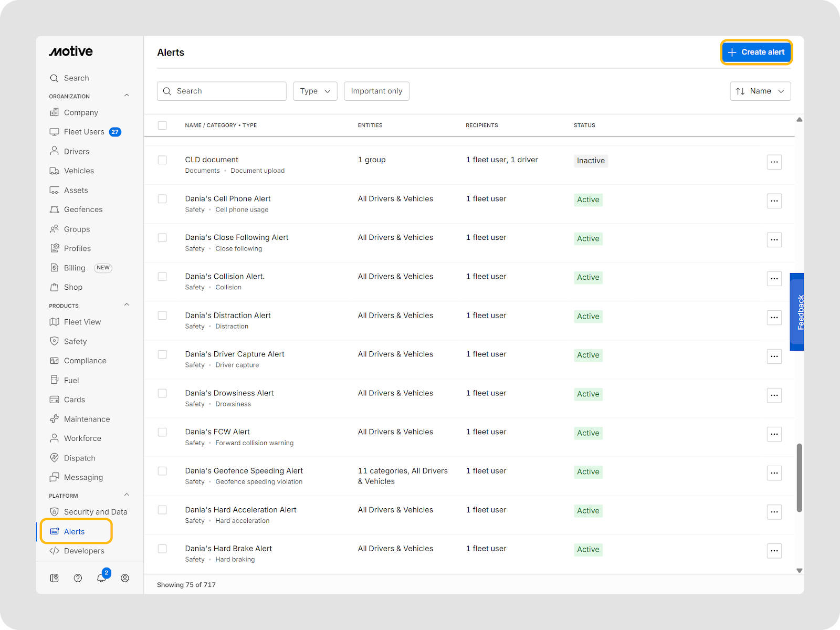Click the alerts list vertical scrollbar
This screenshot has width=840, height=630.
tap(799, 478)
